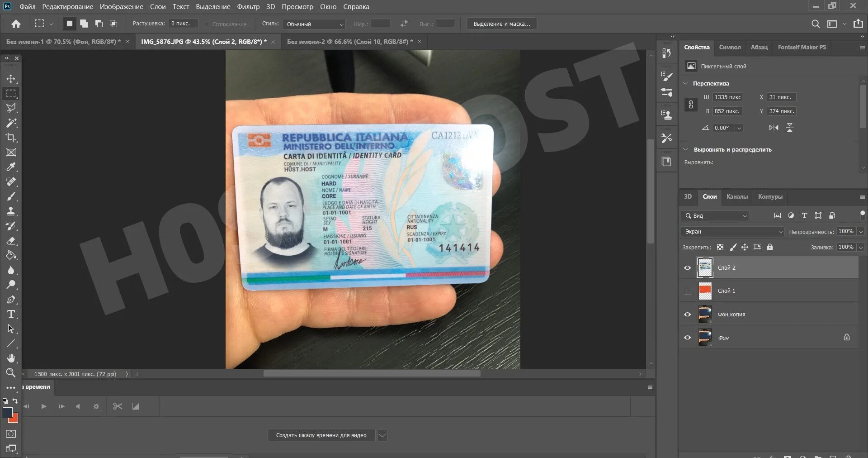This screenshot has width=868, height=458.
Task: Open blend mode dropdown Экран
Action: 733,232
